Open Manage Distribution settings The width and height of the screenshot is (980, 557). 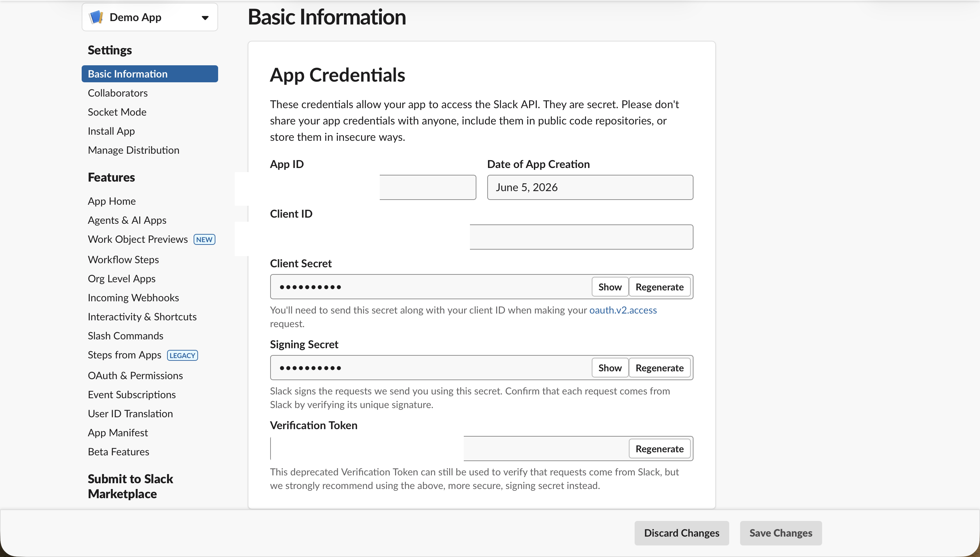[134, 150]
